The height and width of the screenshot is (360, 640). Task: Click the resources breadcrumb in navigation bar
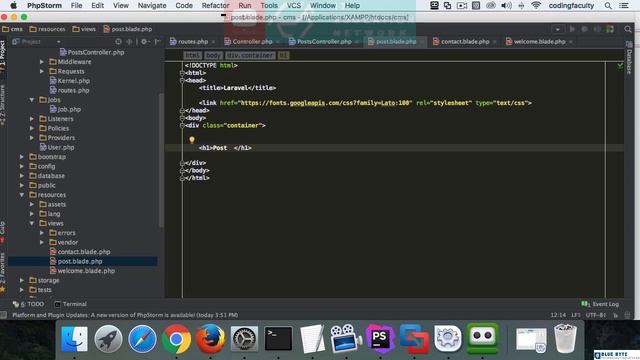[47, 29]
